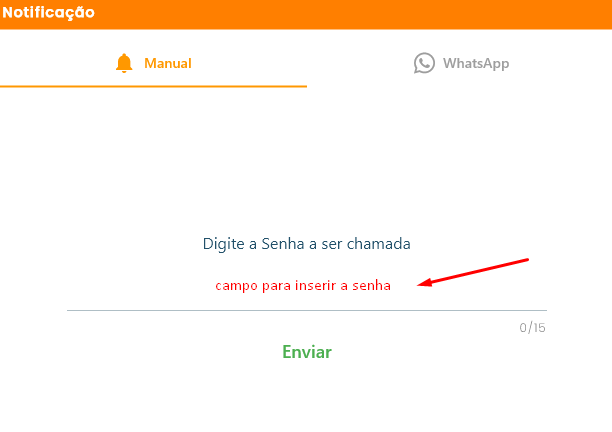The image size is (612, 432).
Task: Click the red 'campo para inserir a senha' text
Action: (303, 286)
